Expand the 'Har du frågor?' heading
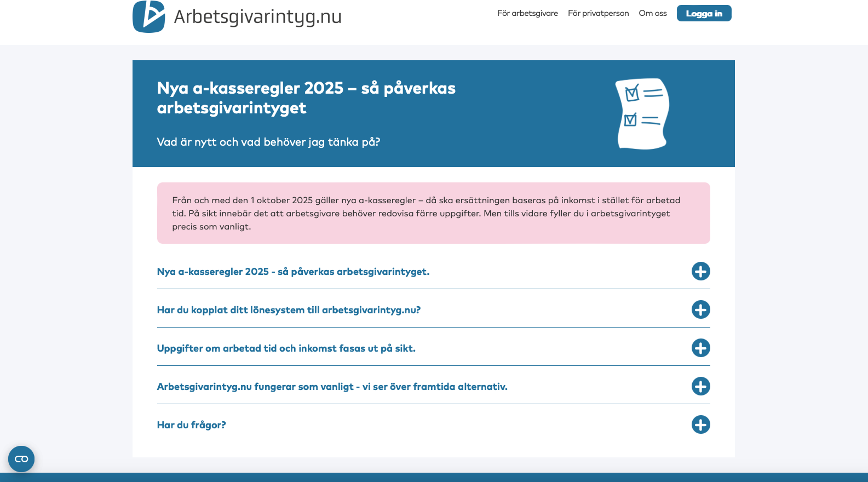 [x=191, y=425]
